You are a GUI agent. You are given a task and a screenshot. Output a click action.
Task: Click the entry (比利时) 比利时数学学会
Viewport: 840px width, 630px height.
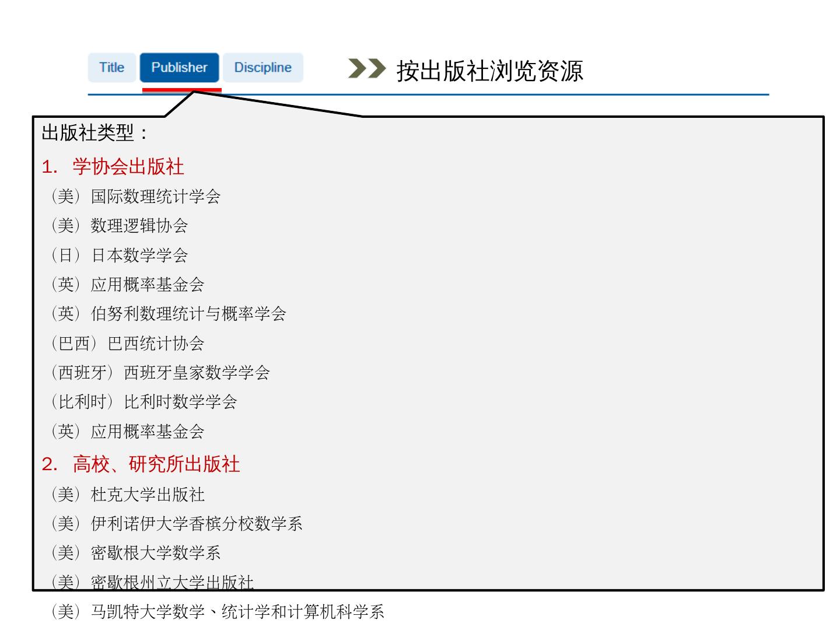(x=144, y=402)
